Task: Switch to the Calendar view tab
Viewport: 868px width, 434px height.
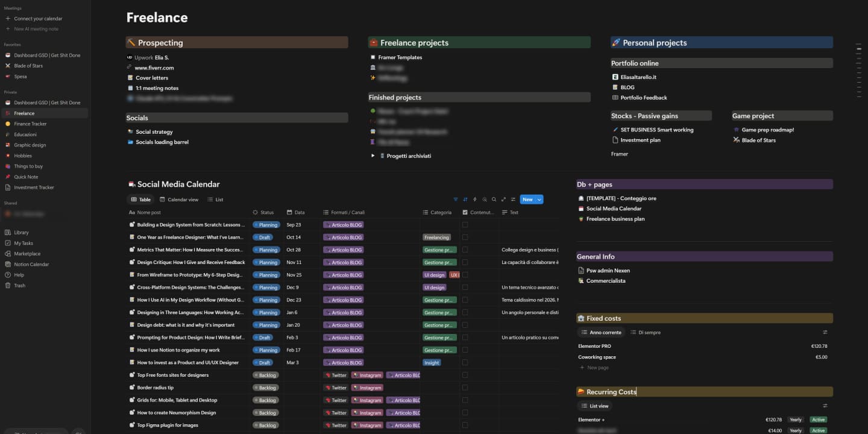Action: tap(179, 200)
